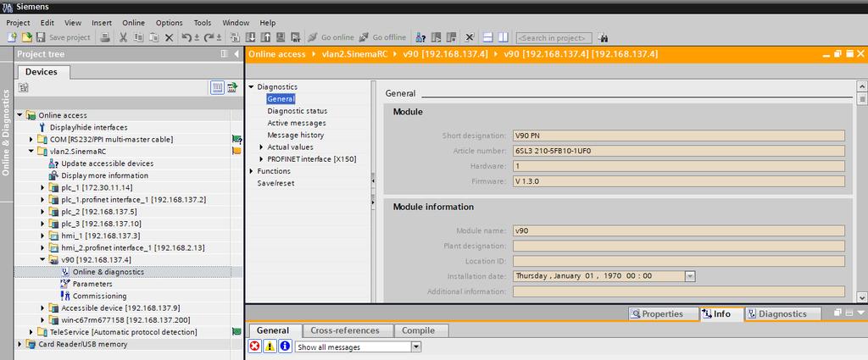Split editor space horizontally icon
Screen dimensions: 868x360
pos(487,37)
